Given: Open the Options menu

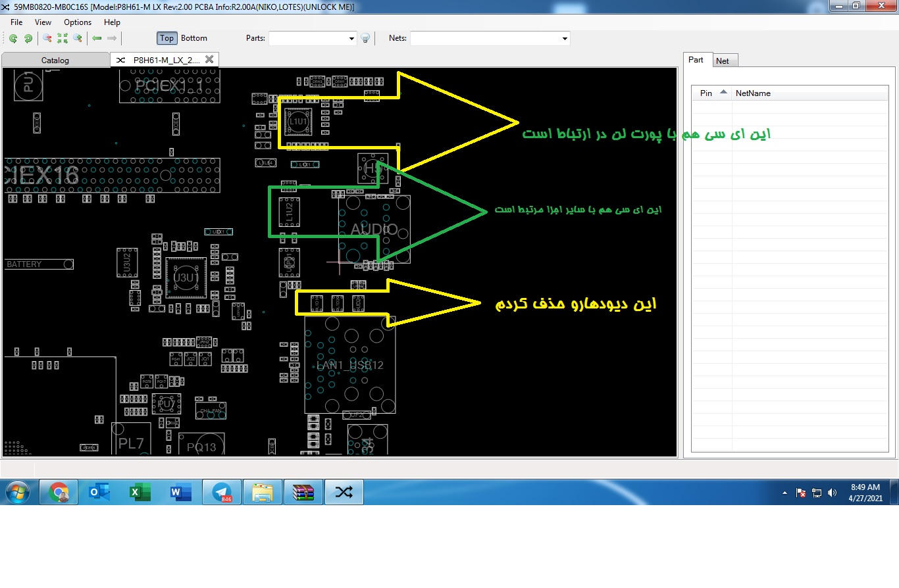Looking at the screenshot, I should (78, 22).
